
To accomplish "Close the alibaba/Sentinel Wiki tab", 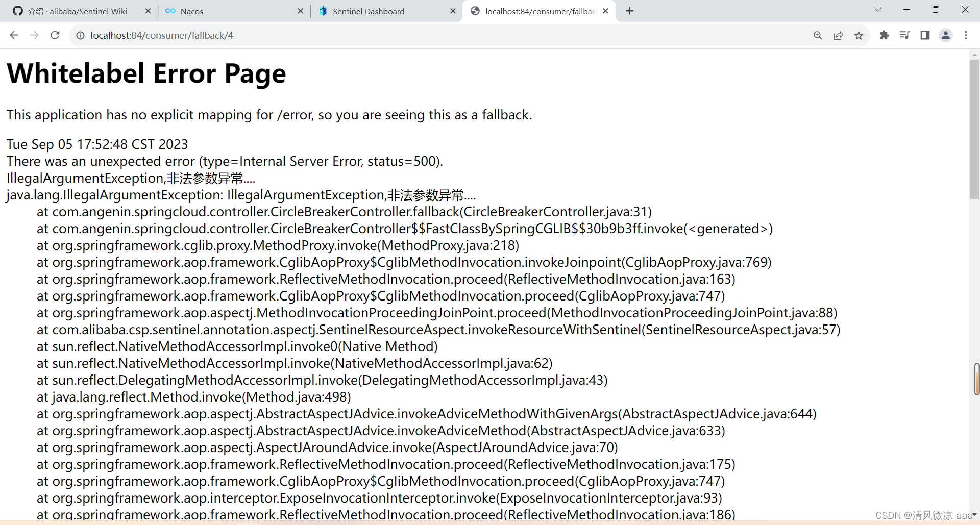I will [x=148, y=11].
